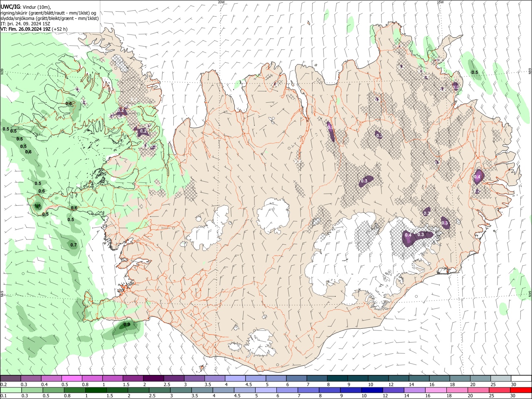Click the '0.5' rain value off the northeast coast

[x=475, y=72]
